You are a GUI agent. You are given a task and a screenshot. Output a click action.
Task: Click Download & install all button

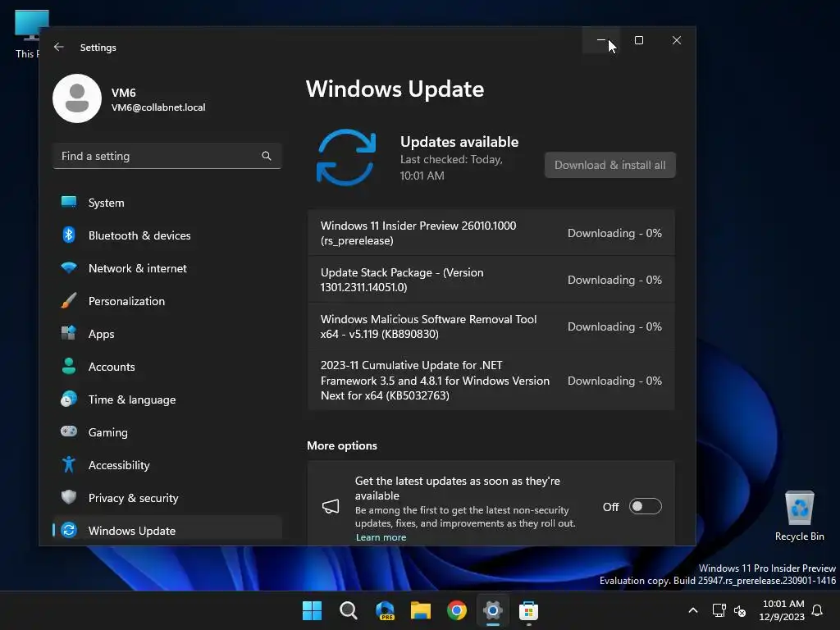coord(609,165)
